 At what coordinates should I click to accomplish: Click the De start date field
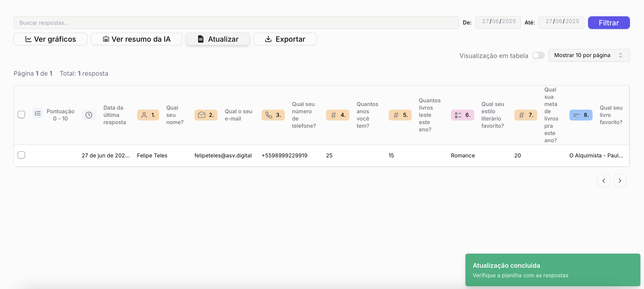(x=498, y=22)
